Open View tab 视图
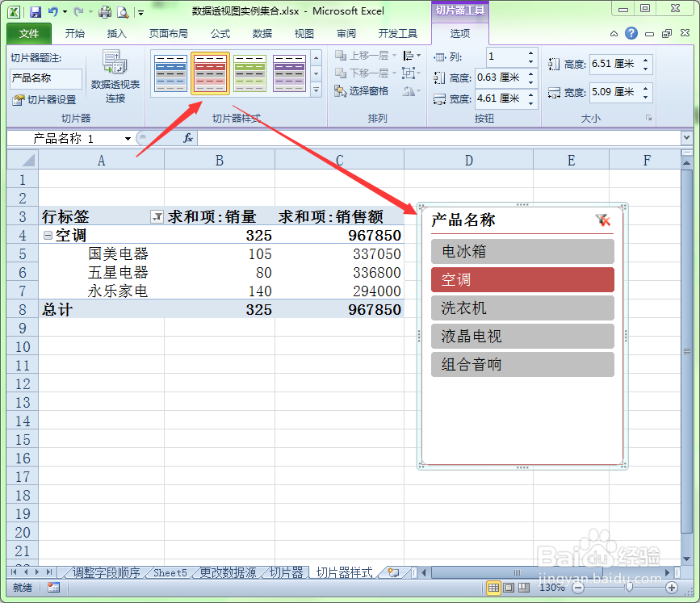The width and height of the screenshot is (700, 603). (x=304, y=34)
